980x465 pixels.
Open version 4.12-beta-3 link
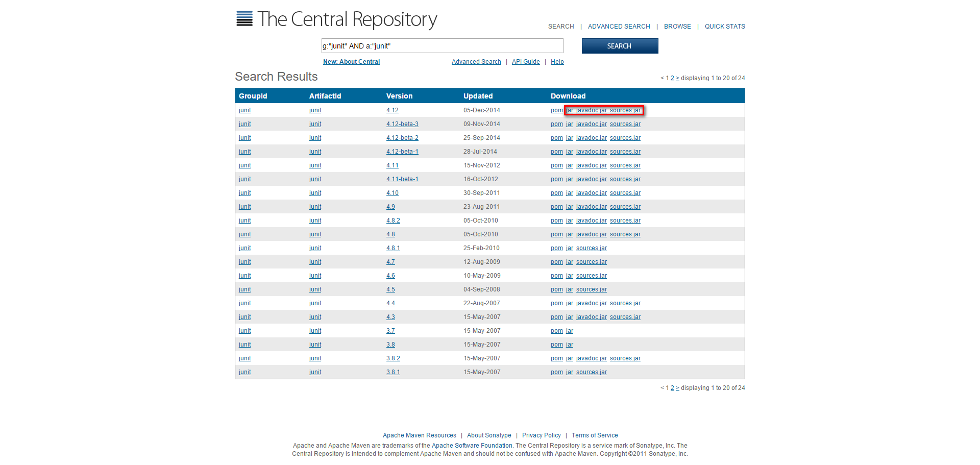[x=402, y=124]
